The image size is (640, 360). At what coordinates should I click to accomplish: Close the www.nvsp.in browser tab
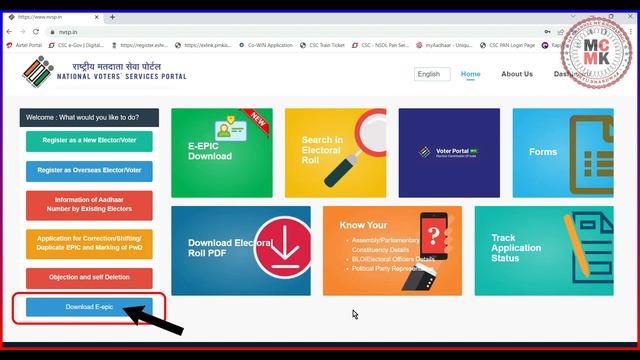[97, 17]
